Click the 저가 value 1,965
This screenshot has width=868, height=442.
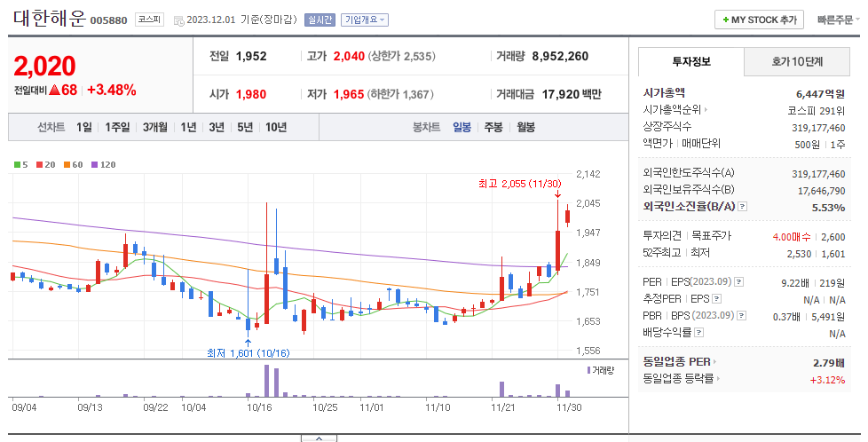pyautogui.click(x=349, y=94)
